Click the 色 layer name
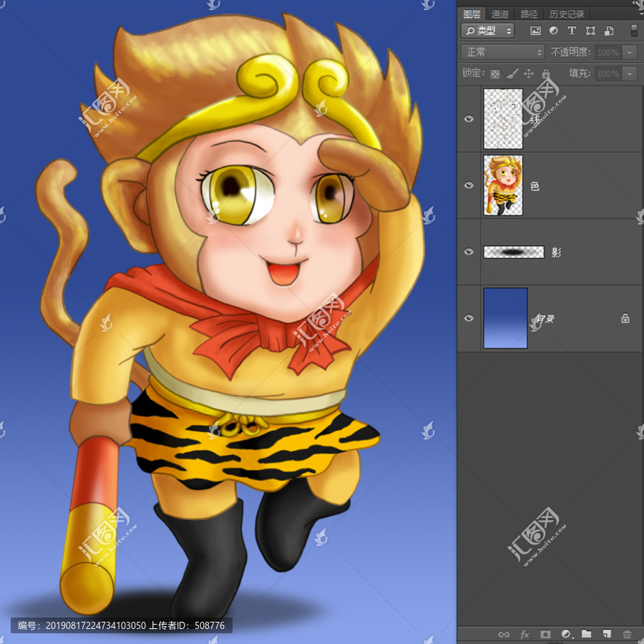Viewport: 644px width, 644px height. (x=535, y=186)
